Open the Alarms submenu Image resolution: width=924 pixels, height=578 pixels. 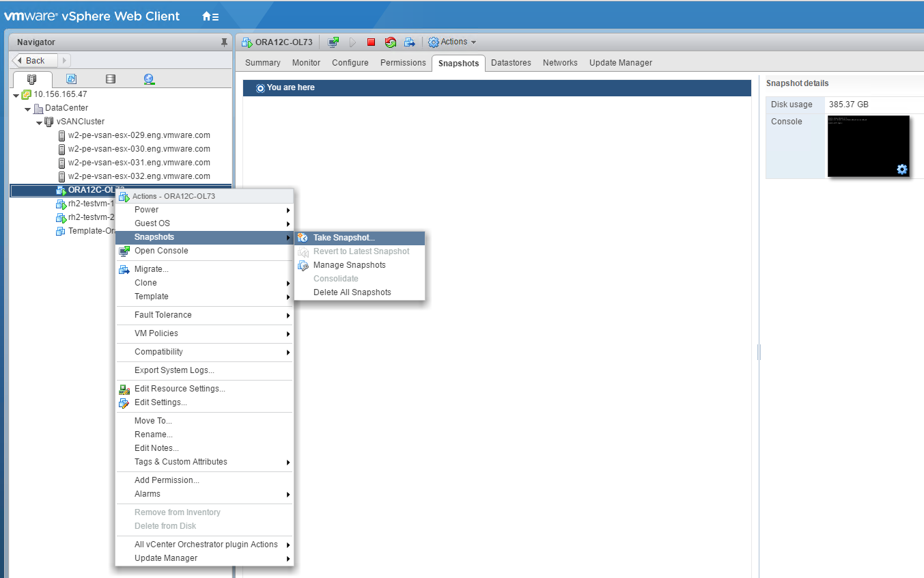[x=204, y=494]
